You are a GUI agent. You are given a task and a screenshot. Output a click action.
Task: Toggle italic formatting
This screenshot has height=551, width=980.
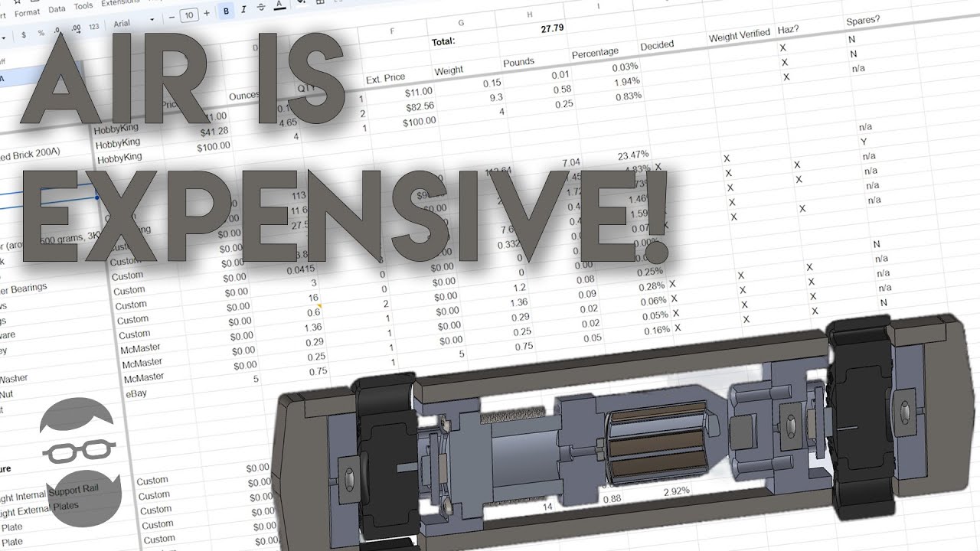coord(244,8)
